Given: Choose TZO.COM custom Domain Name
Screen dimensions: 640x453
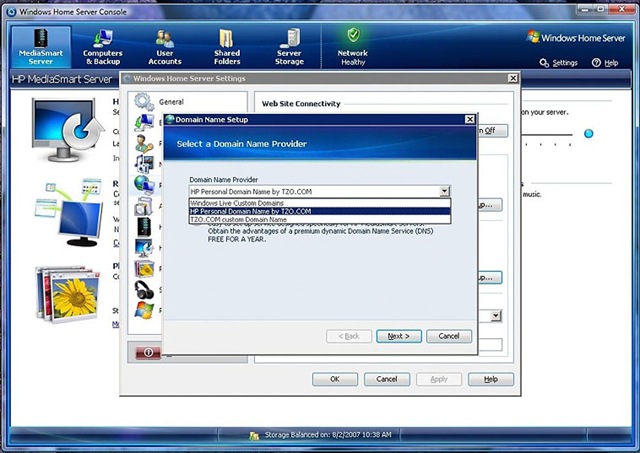Looking at the screenshot, I should coord(320,220).
